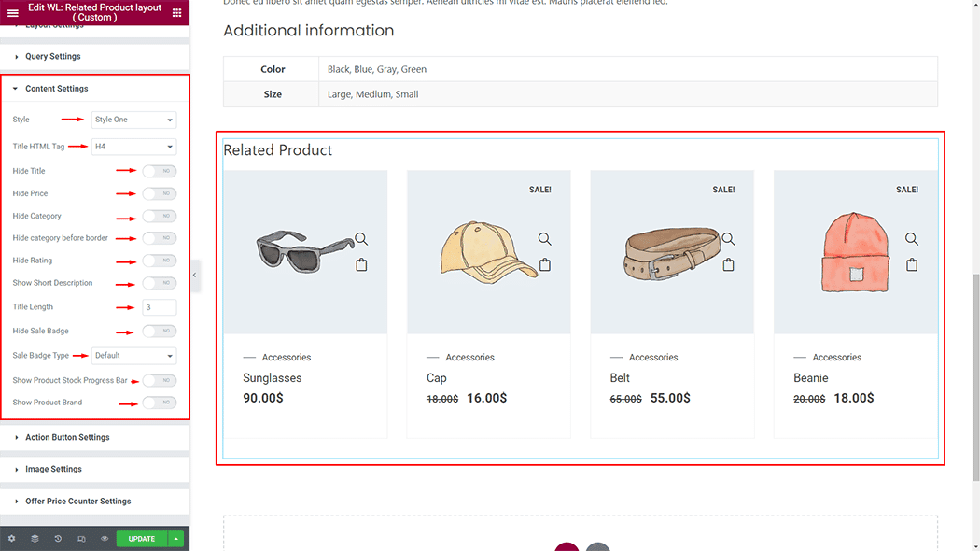The width and height of the screenshot is (980, 551).
Task: Click quick view magnifier on Sunglasses
Action: (361, 239)
